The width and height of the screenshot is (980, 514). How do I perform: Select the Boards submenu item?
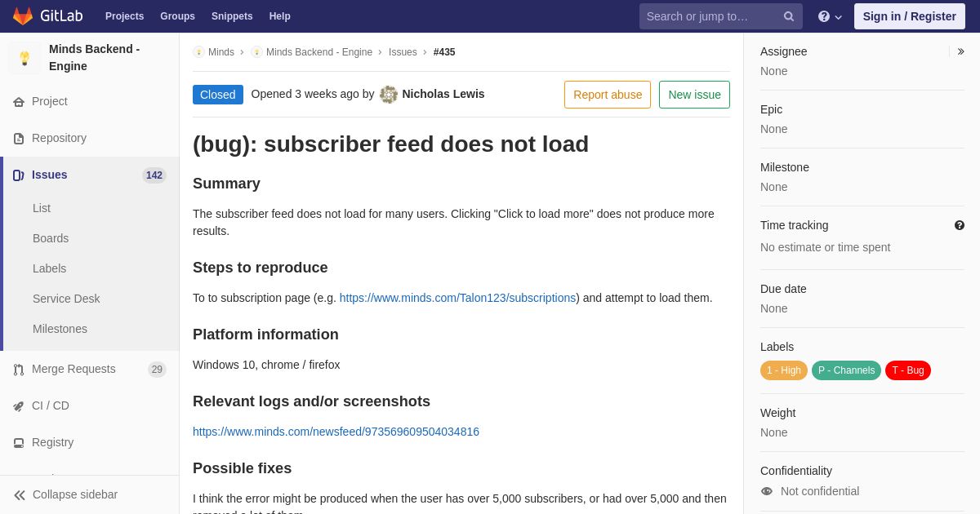point(51,238)
